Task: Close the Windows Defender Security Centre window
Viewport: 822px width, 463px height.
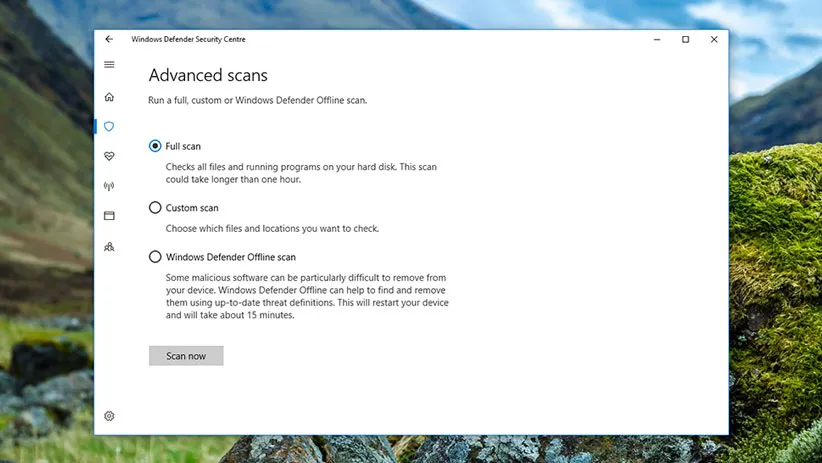Action: pos(714,39)
